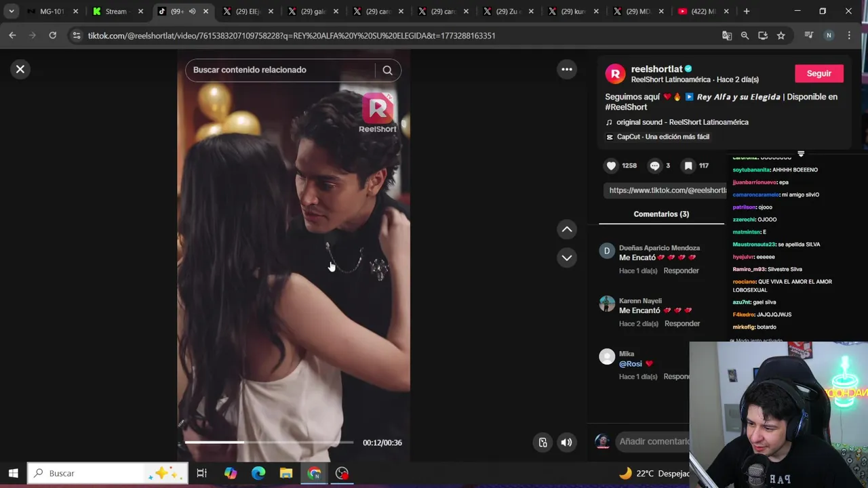Open Mika's commenter profile name

[x=627, y=354]
